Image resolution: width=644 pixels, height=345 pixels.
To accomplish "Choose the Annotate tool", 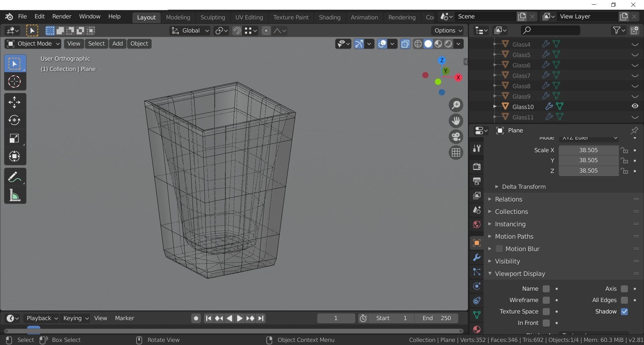I will 14,177.
